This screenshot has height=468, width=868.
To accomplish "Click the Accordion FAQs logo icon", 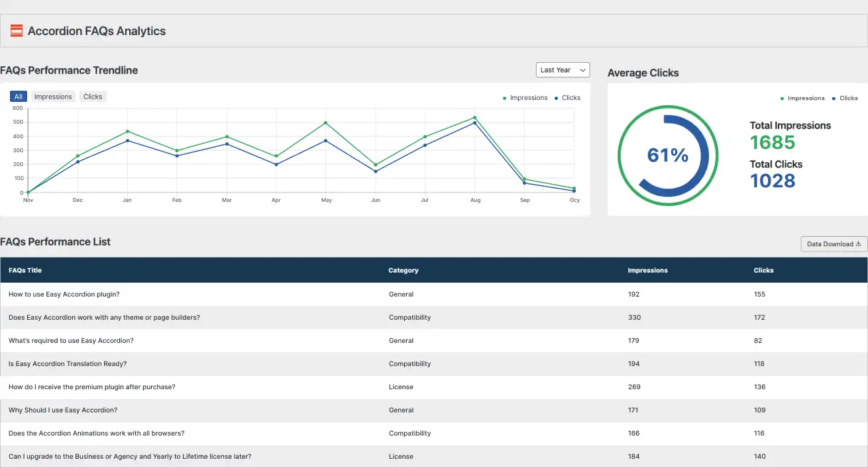I will point(17,31).
